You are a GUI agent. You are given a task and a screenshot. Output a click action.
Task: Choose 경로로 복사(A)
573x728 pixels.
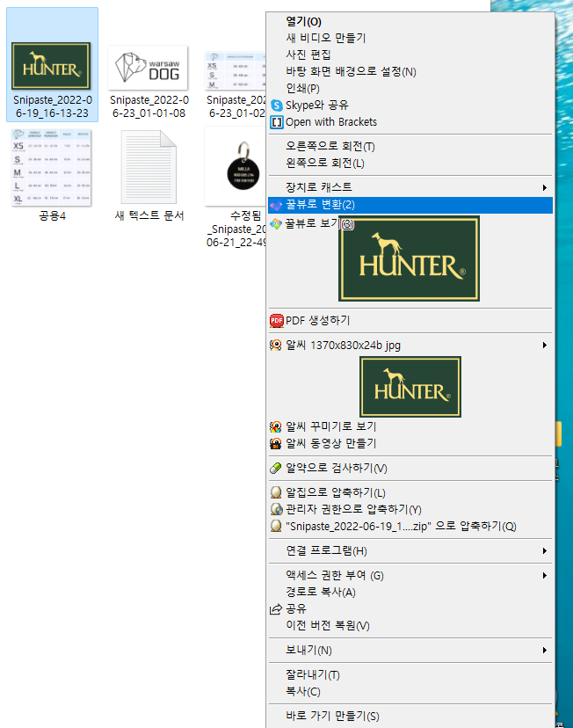click(410, 592)
